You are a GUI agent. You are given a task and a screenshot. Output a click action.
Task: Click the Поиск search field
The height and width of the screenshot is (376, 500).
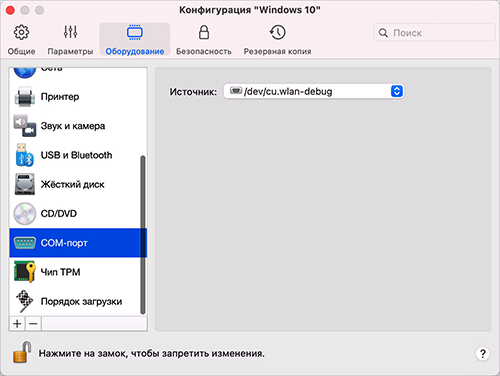pos(434,33)
